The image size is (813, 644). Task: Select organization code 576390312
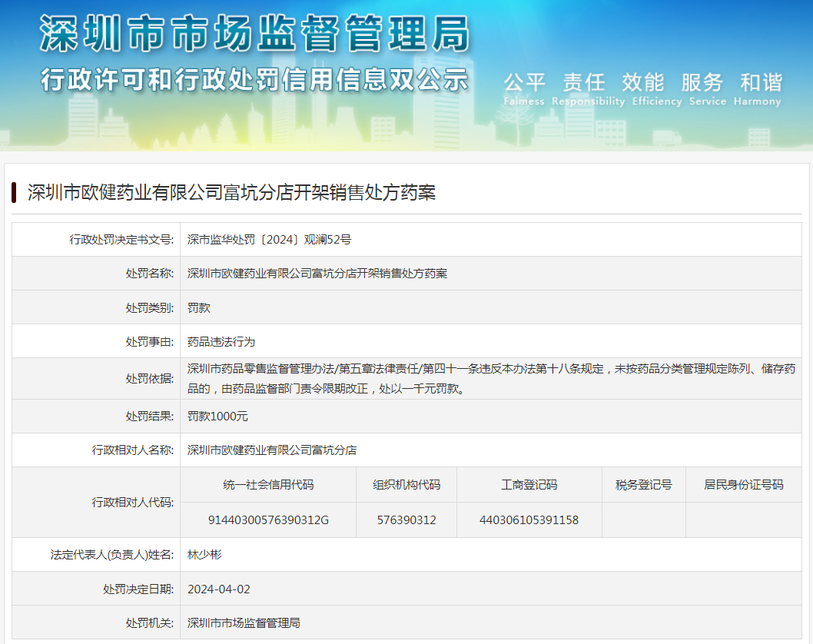pyautogui.click(x=406, y=520)
